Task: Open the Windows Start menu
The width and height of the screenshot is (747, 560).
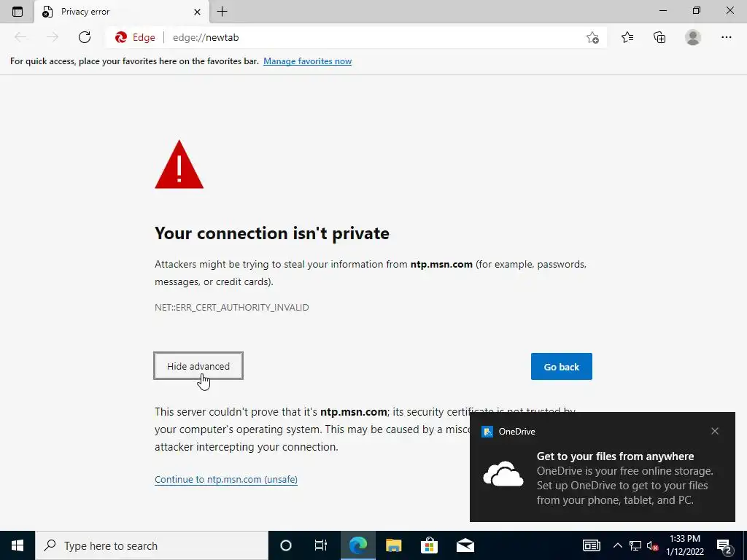Action: (x=18, y=545)
